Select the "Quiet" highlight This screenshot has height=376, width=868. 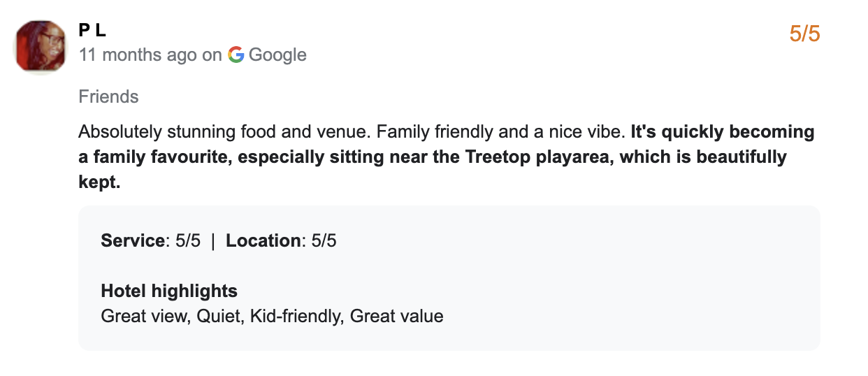pyautogui.click(x=218, y=316)
